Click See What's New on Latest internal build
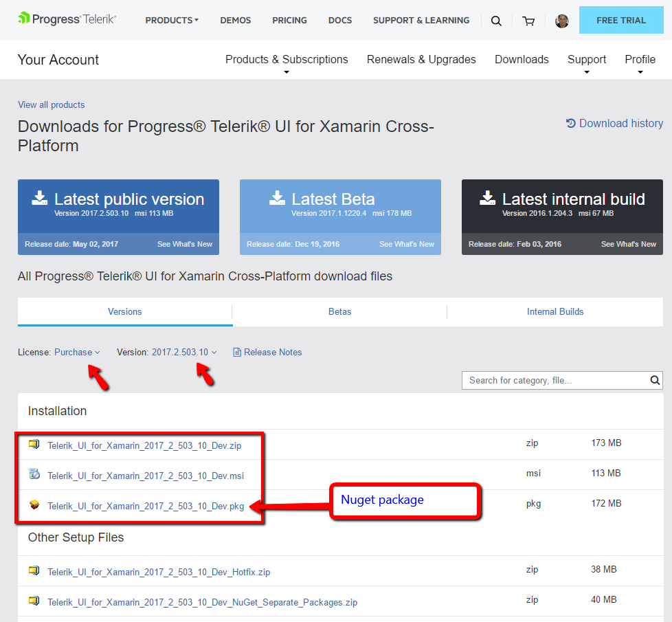 pyautogui.click(x=629, y=245)
